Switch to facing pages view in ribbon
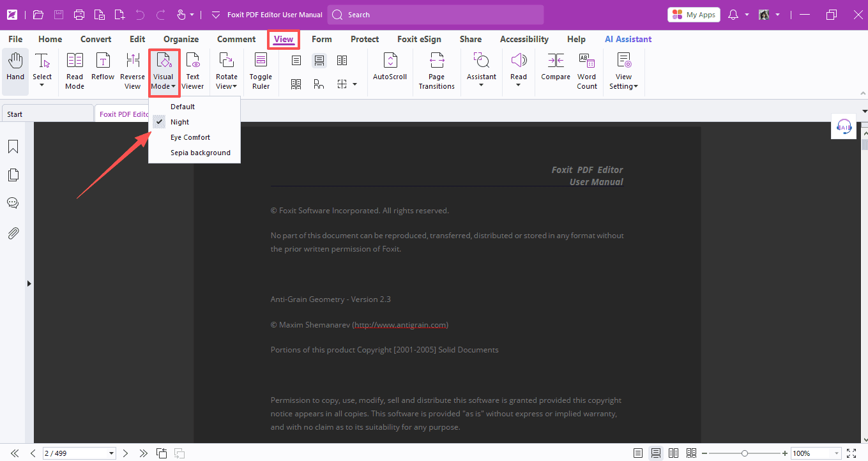This screenshot has width=868, height=461. (342, 61)
